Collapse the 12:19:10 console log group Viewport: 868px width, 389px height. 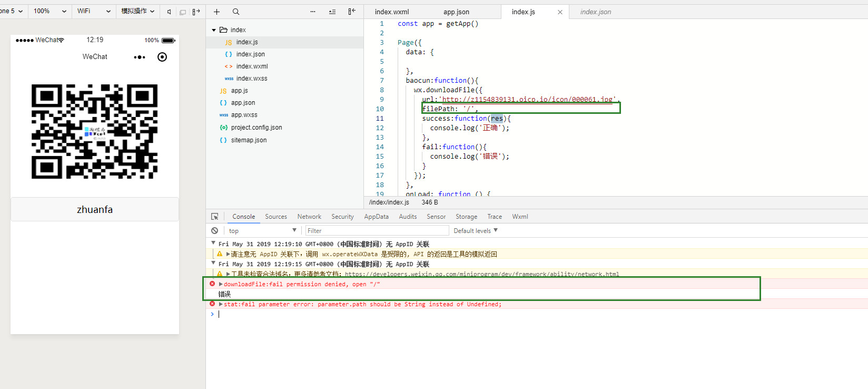(213, 243)
